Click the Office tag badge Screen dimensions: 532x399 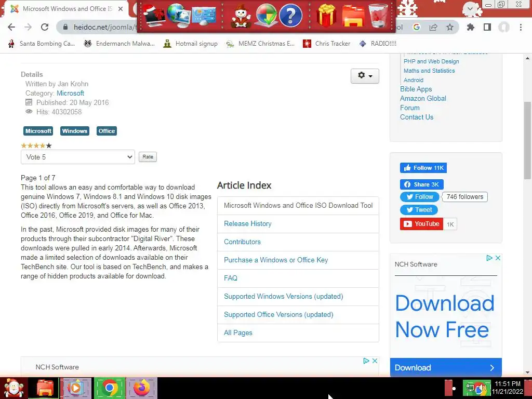click(x=107, y=131)
